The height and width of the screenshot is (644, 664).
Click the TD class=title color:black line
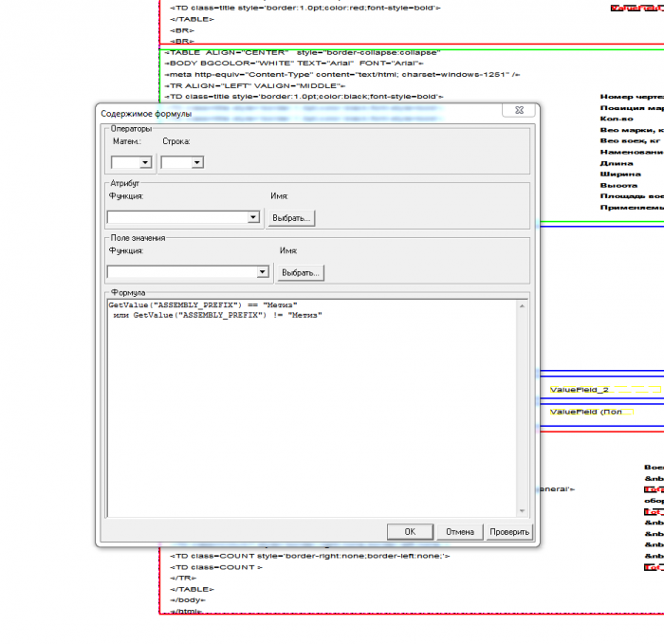coord(304,97)
